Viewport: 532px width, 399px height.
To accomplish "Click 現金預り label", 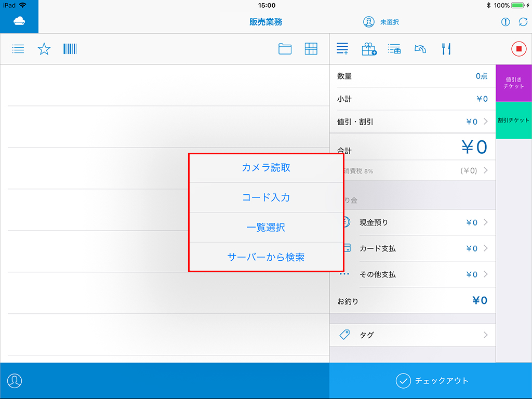I will (x=374, y=222).
